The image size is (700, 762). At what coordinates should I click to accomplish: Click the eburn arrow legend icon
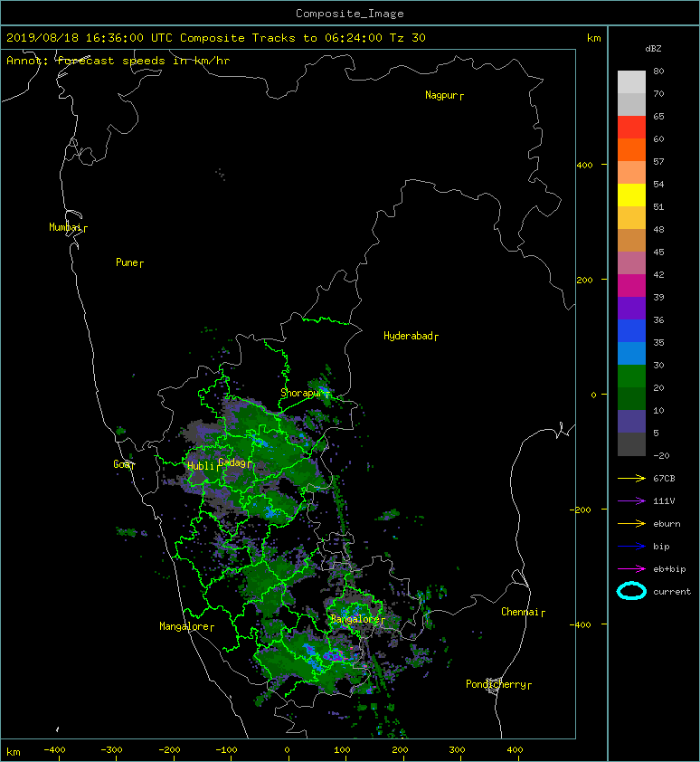631,524
